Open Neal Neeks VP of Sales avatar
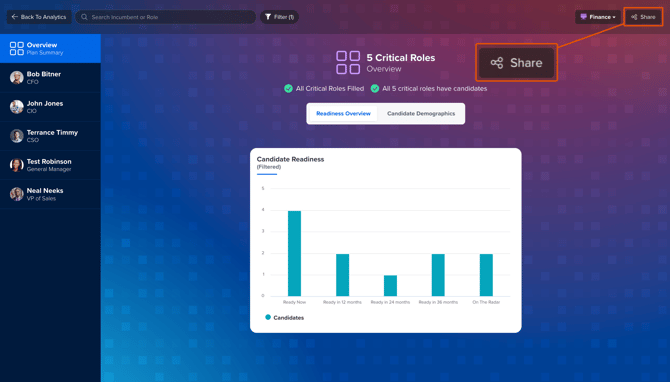Viewport: 670px width, 382px height. pos(17,194)
